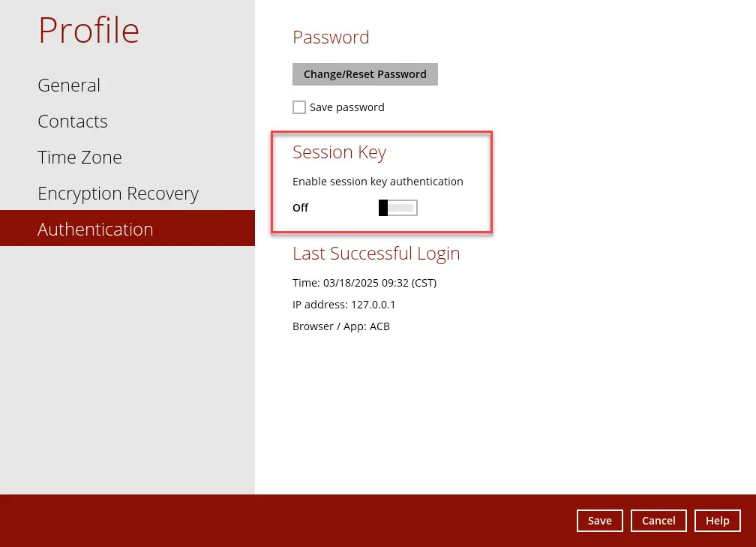Click the Change/Reset Password button
The image size is (756, 547).
click(x=365, y=74)
